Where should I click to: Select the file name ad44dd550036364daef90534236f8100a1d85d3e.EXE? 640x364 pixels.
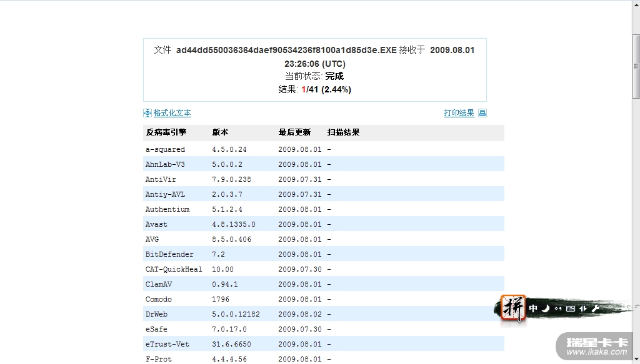click(286, 50)
